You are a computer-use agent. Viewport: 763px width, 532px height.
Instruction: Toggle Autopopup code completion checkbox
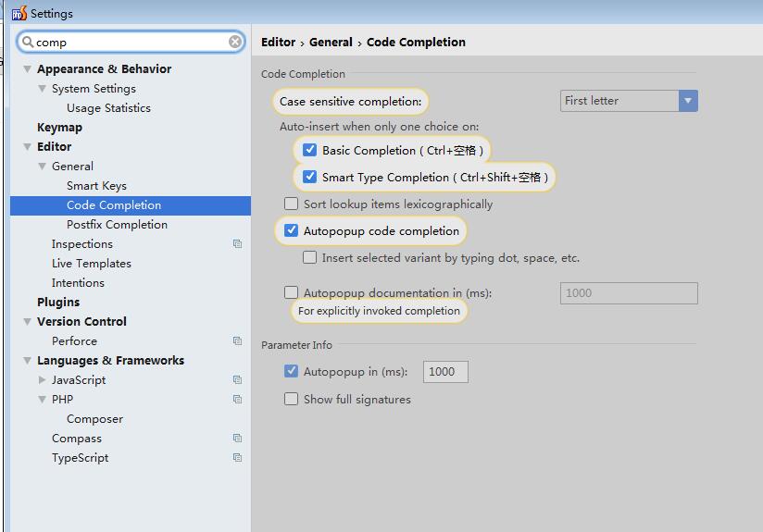click(x=291, y=230)
